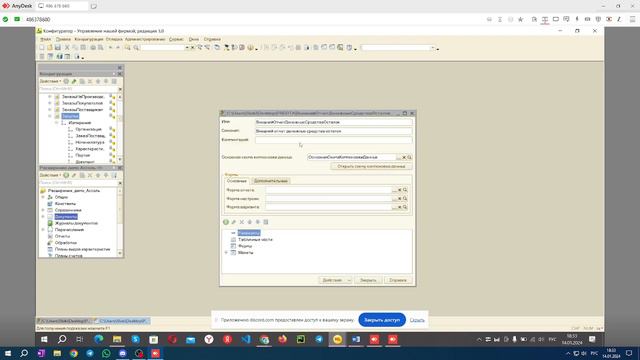Open the search field history dropdown arrow
Screen dimensions: 640x360
click(x=187, y=48)
